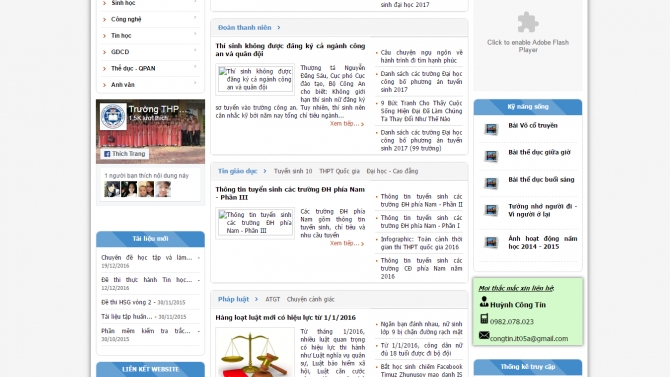The height and width of the screenshot is (377, 670).
Task: Open Danh sách các trường 2017 (99 trường) link
Action: (421, 140)
